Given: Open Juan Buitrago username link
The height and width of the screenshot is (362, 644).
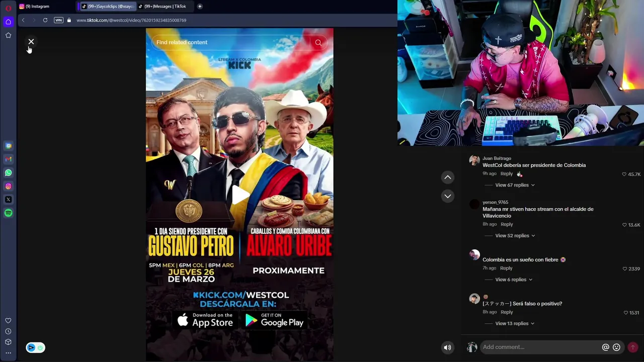Looking at the screenshot, I should click(x=497, y=158).
